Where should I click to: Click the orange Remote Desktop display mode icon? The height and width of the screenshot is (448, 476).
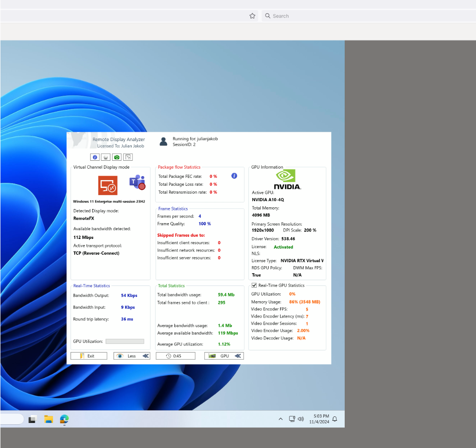point(108,185)
